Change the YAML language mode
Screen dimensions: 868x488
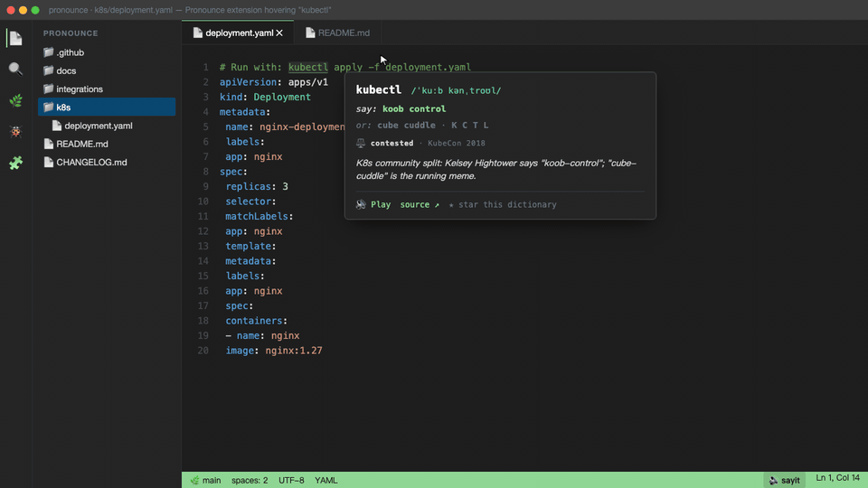[x=326, y=480]
